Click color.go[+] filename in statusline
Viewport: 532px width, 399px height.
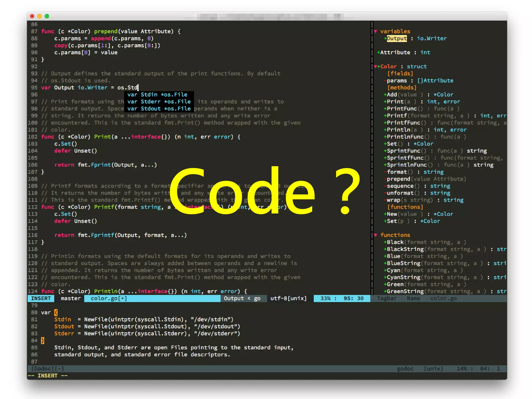coord(109,298)
